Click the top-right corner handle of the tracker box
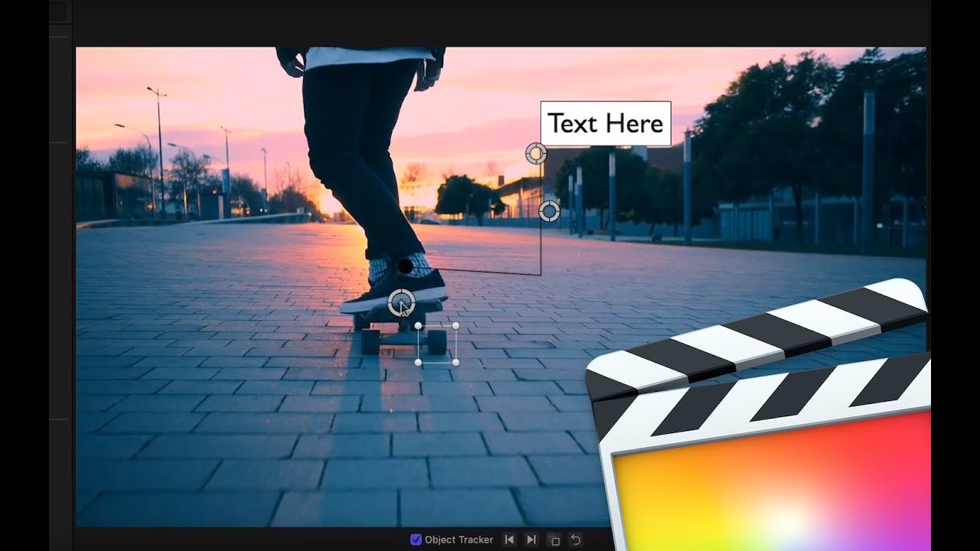The image size is (980, 551). pyautogui.click(x=456, y=326)
